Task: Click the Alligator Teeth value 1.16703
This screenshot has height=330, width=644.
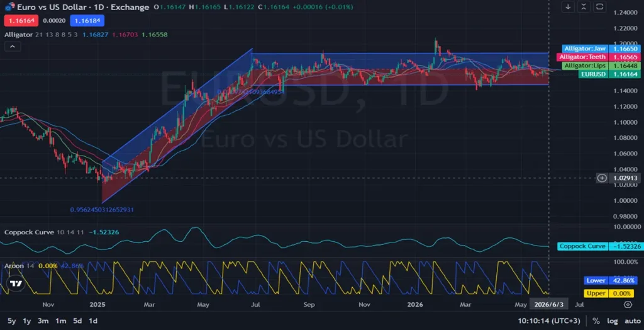Action: [125, 35]
